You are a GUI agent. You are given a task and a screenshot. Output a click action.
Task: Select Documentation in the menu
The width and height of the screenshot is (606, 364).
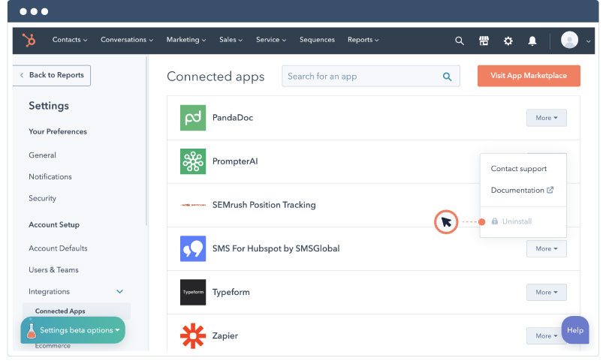[522, 190]
